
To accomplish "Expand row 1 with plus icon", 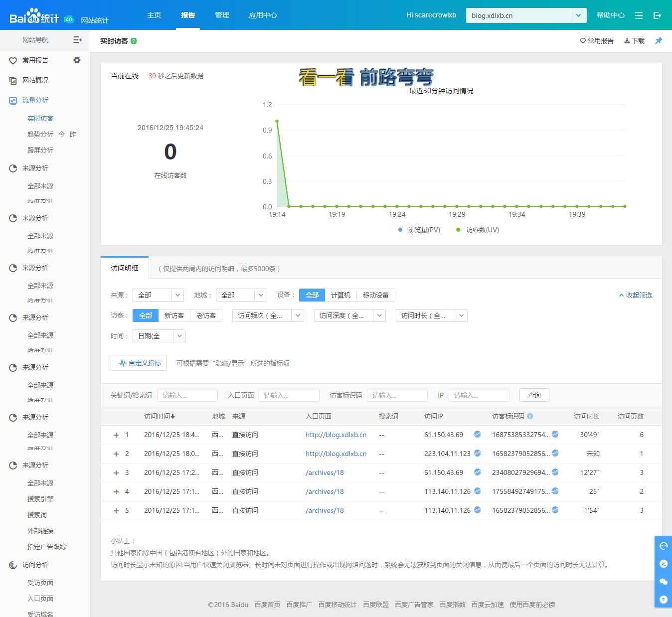I will 116,435.
